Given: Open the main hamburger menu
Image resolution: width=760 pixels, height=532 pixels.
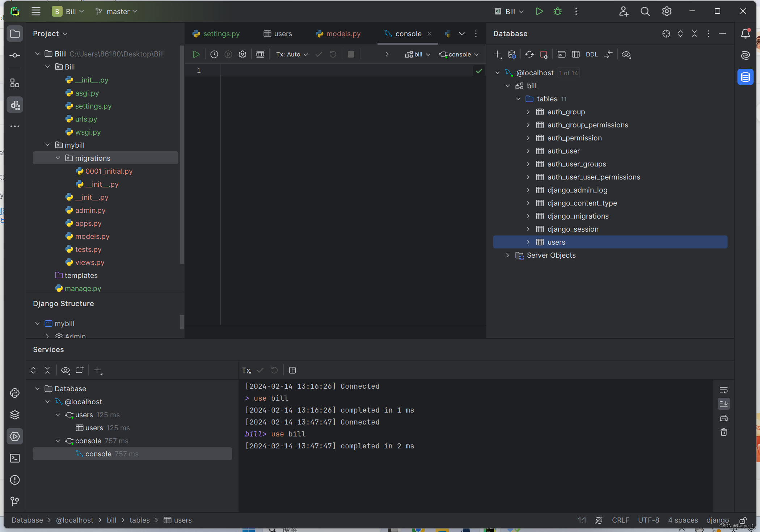Looking at the screenshot, I should tap(36, 11).
